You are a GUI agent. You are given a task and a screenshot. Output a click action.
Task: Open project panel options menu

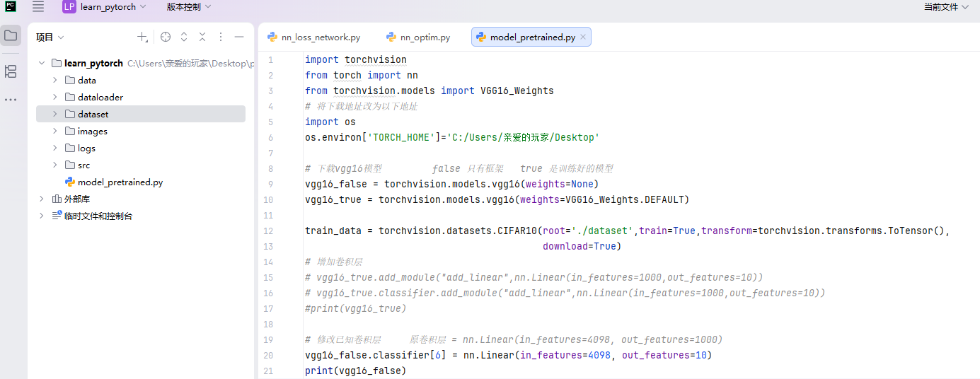click(221, 37)
